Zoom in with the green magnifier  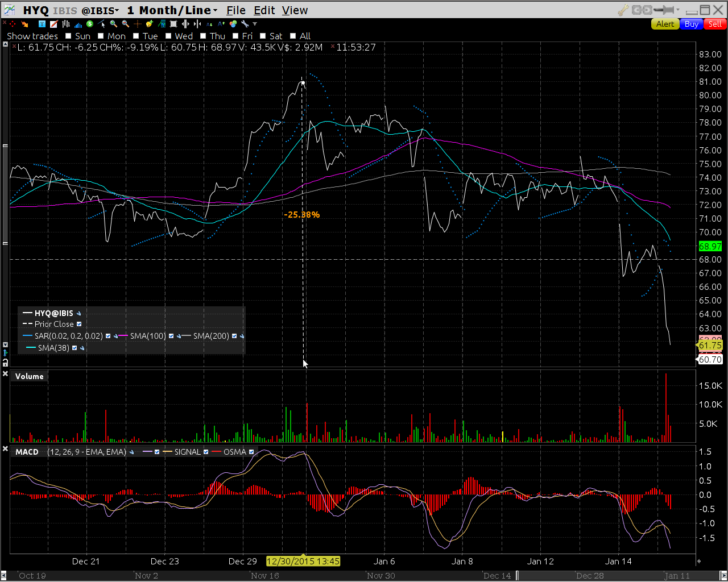(114, 24)
